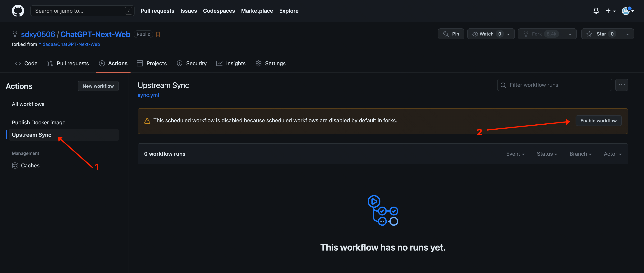Expand the Actor filter dropdown
The image size is (644, 273).
(613, 154)
